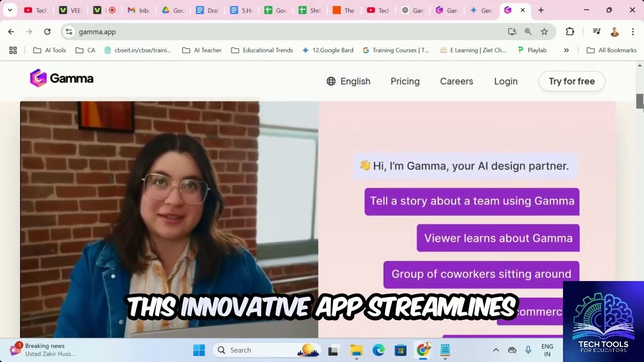Open the Windows Start menu
644x362 pixels.
199,350
